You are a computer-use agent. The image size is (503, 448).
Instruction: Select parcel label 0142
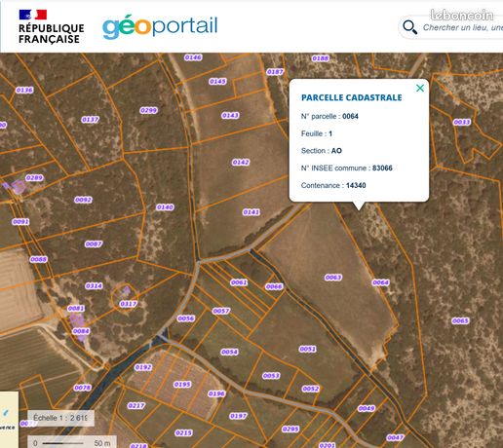pos(241,162)
